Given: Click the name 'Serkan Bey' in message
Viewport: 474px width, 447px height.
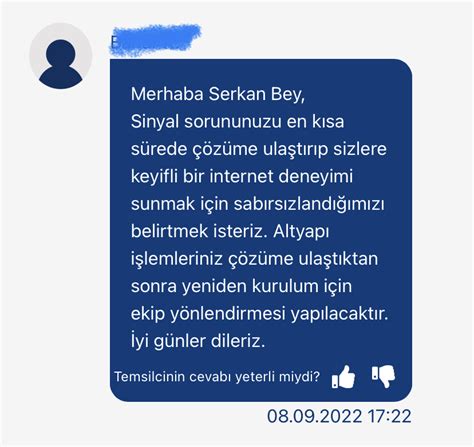Looking at the screenshot, I should click(257, 95).
